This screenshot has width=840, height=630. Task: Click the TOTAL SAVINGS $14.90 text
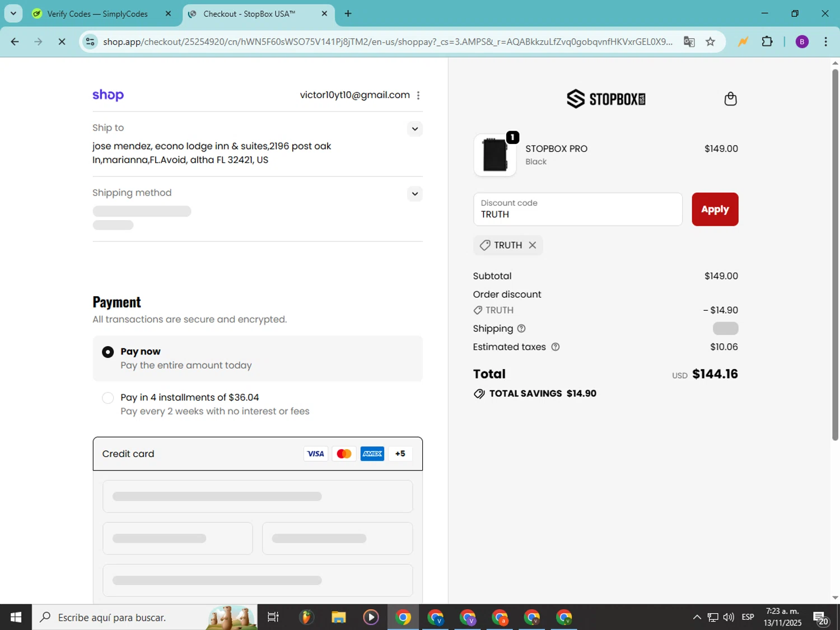click(x=543, y=394)
